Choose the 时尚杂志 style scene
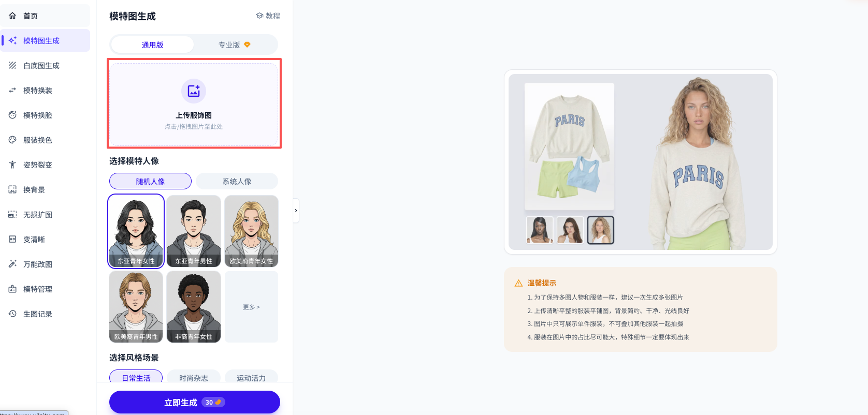Image resolution: width=868 pixels, height=415 pixels. pyautogui.click(x=194, y=377)
